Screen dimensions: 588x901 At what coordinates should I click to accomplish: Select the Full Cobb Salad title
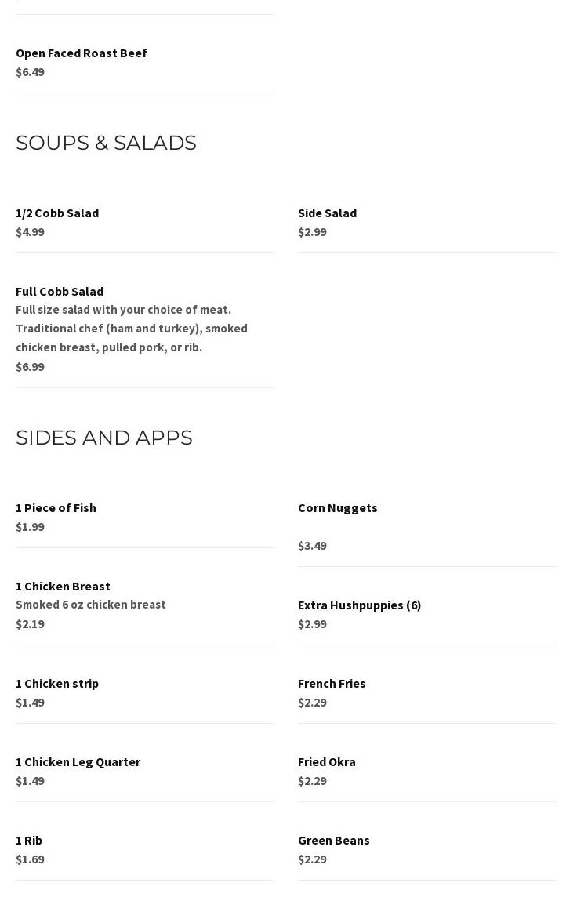[x=60, y=292]
